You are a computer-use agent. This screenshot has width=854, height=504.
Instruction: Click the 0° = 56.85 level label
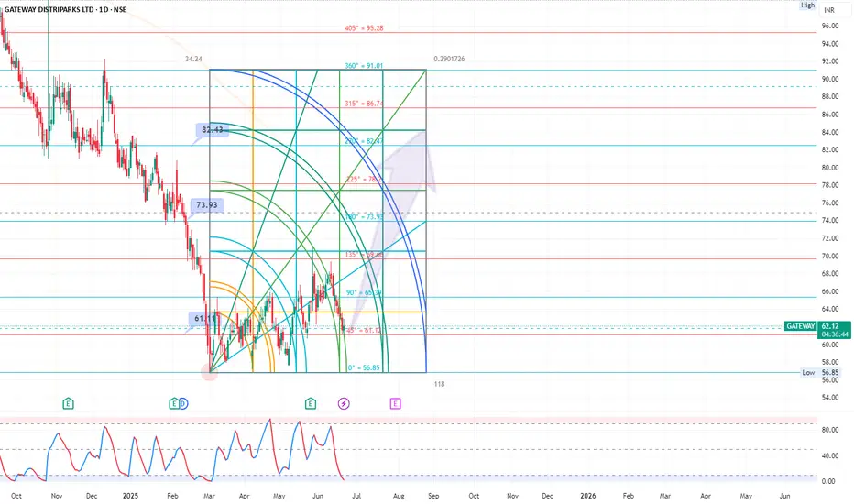(364, 367)
